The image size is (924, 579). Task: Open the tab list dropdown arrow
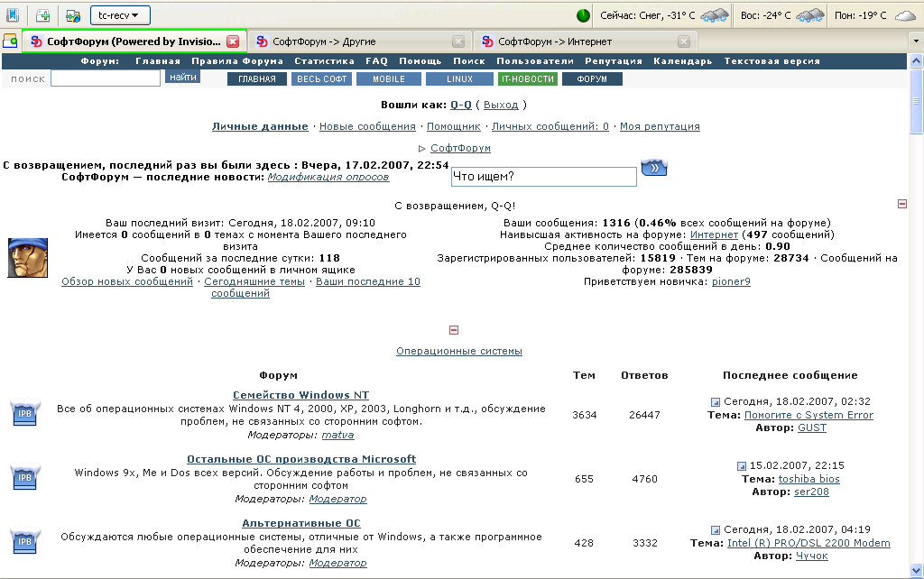point(916,41)
